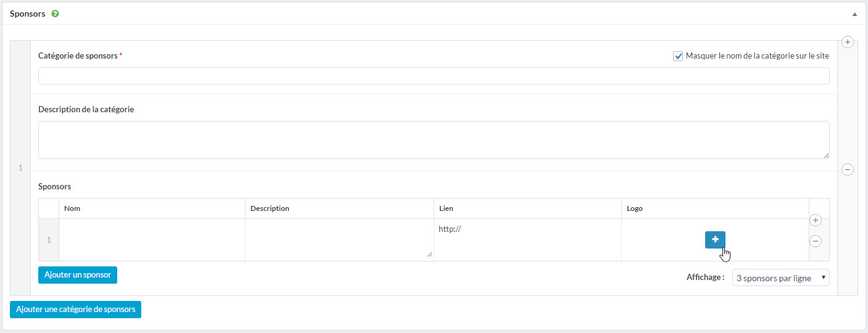
Task: Focus the 'Catégorie de sponsors' text field
Action: click(433, 76)
